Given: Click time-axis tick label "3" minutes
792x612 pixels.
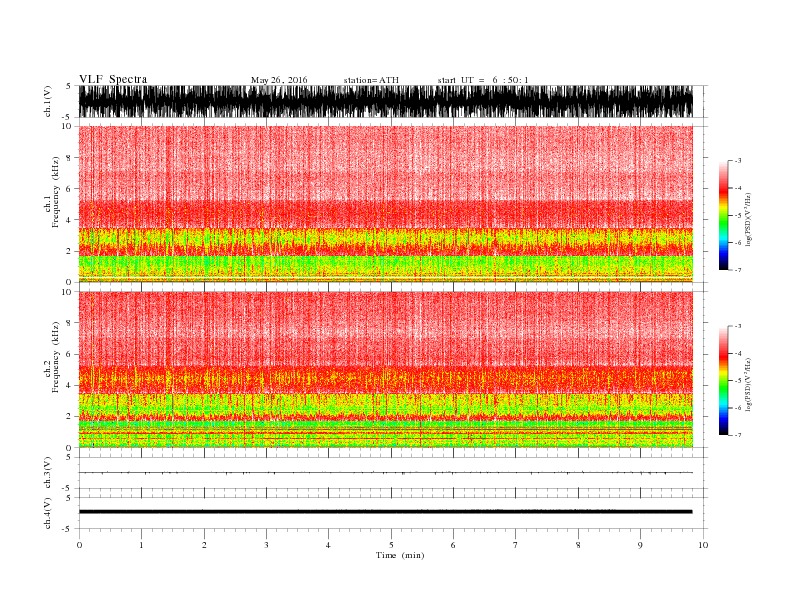Looking at the screenshot, I should coord(266,545).
